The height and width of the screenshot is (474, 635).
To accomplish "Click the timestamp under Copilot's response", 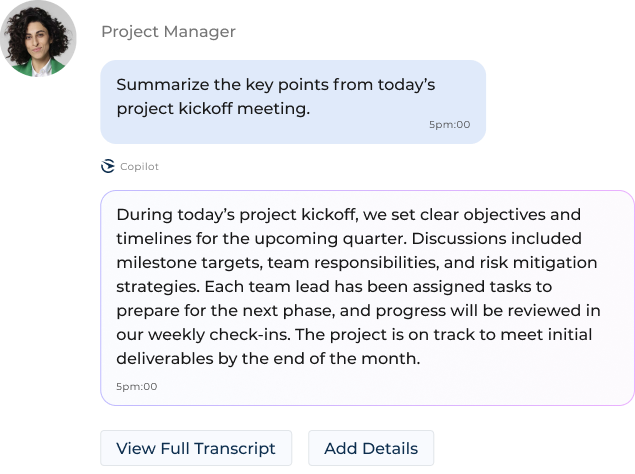I will tap(137, 385).
